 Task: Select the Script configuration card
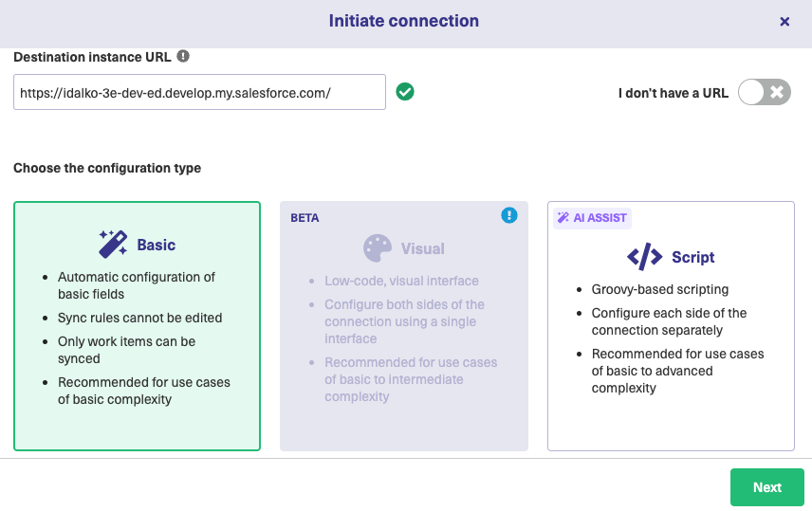(x=671, y=326)
